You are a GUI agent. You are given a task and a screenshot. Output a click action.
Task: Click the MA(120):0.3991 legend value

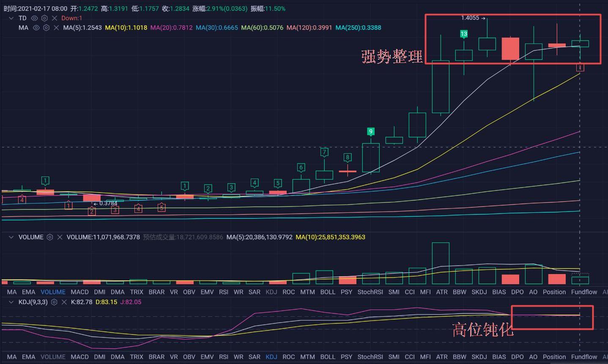click(x=309, y=27)
